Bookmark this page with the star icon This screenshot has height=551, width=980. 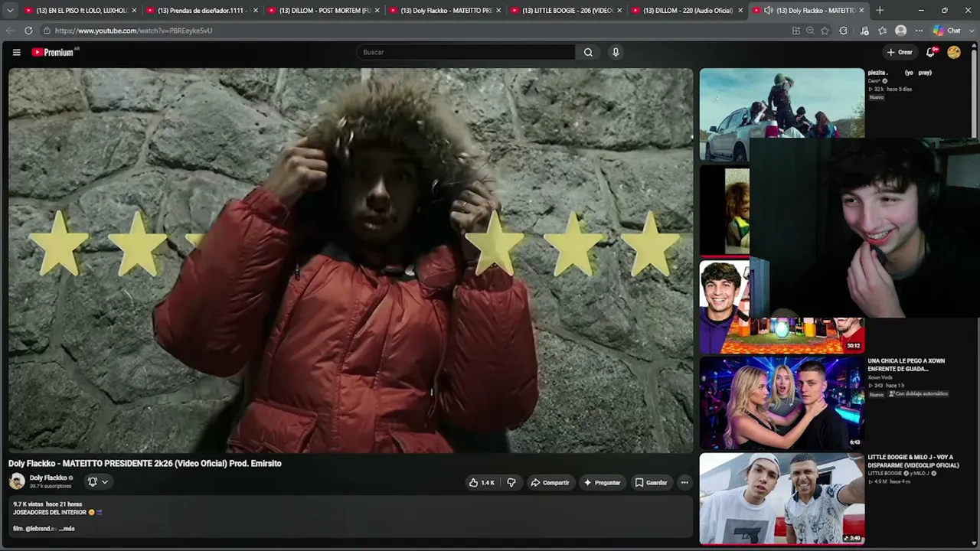[825, 31]
